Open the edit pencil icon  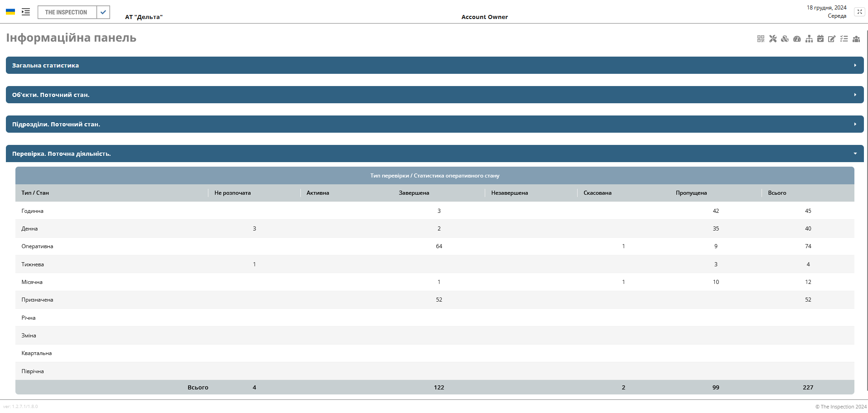click(x=832, y=39)
